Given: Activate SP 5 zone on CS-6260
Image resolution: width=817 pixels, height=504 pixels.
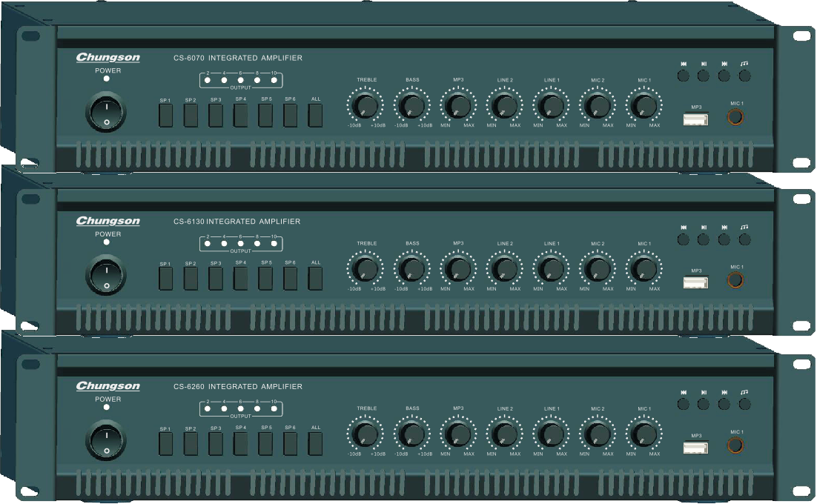Looking at the screenshot, I should click(x=265, y=444).
